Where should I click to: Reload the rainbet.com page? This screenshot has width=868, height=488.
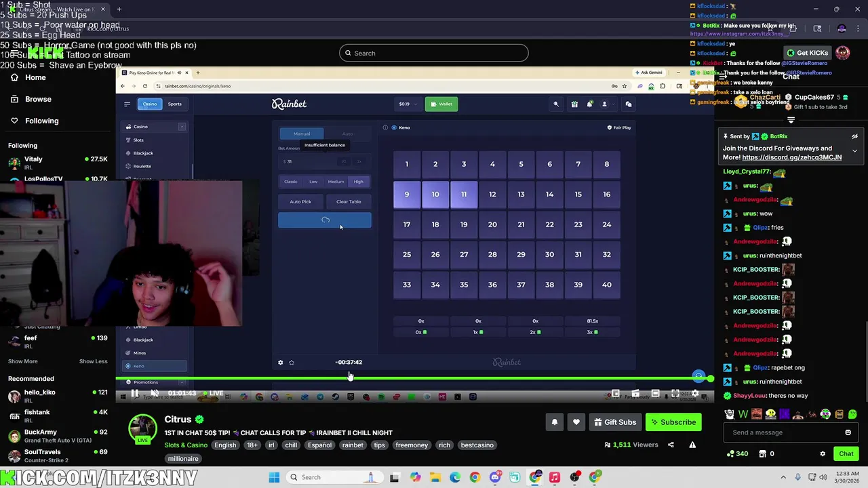[x=144, y=86]
